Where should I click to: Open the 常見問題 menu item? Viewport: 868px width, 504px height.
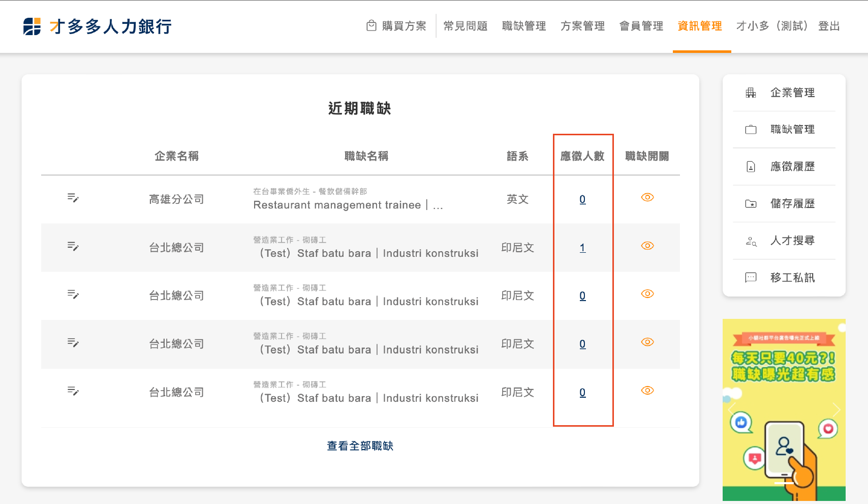(x=465, y=26)
